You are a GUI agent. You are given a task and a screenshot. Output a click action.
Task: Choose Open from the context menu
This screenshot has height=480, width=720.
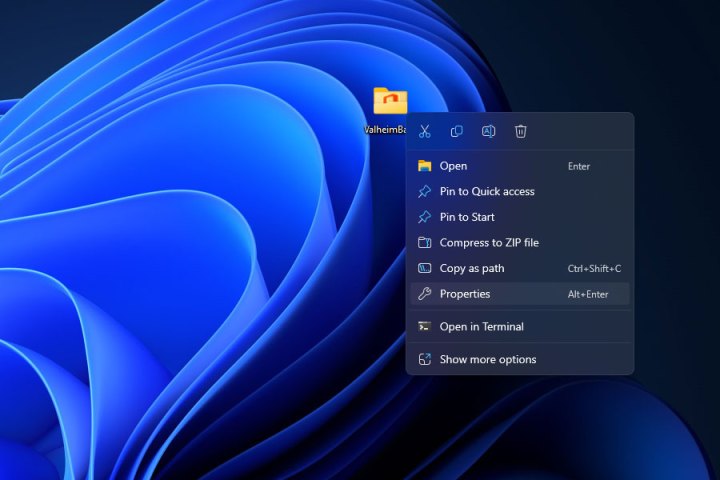point(453,166)
